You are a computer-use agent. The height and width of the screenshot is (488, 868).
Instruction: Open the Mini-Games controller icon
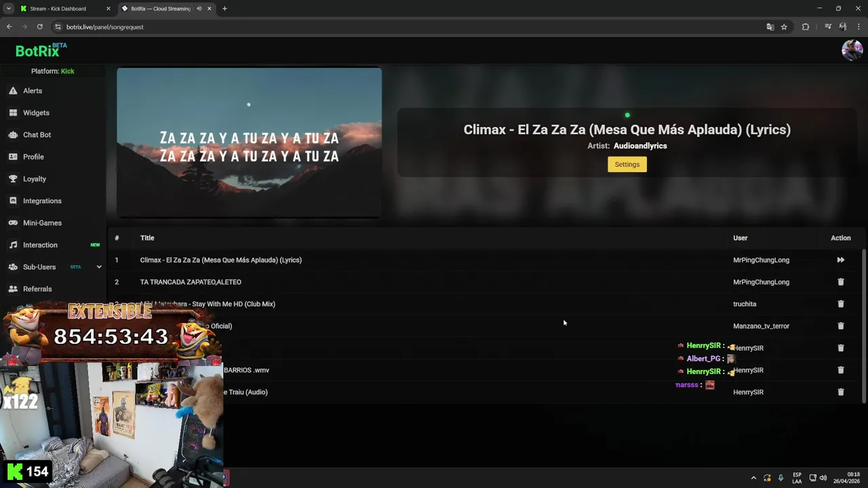tap(13, 223)
